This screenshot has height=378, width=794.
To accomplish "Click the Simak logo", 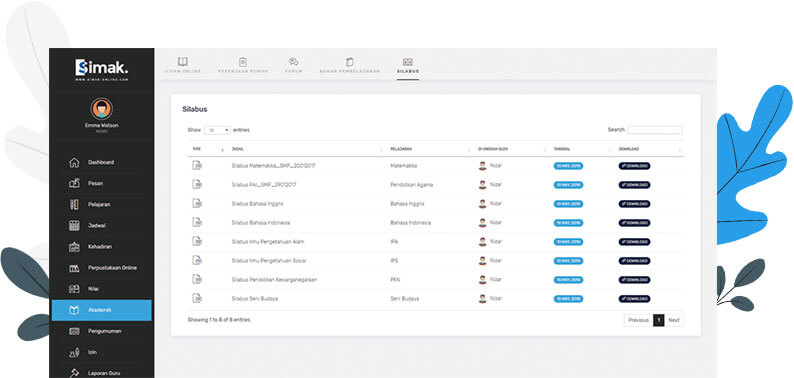I will click(102, 68).
